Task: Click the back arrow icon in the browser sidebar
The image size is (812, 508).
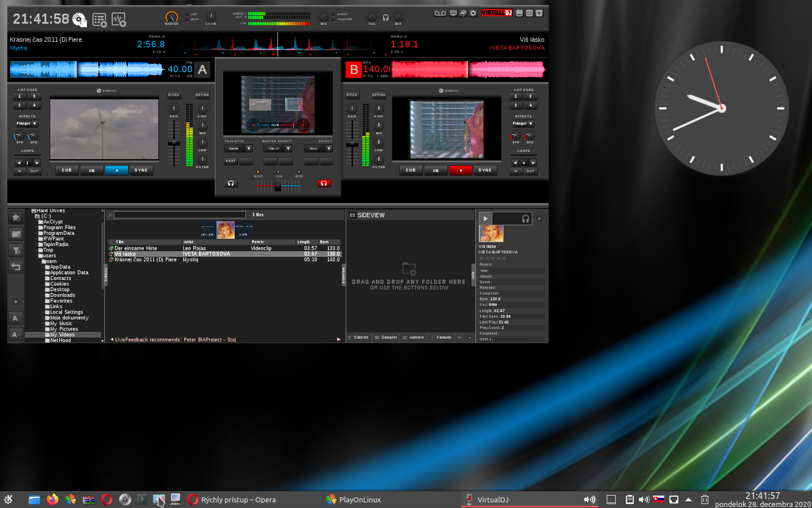Action: 16,266
